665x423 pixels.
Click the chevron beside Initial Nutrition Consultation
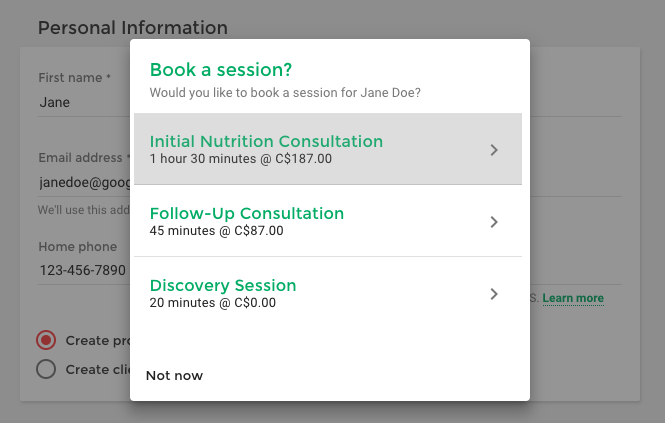click(x=494, y=150)
